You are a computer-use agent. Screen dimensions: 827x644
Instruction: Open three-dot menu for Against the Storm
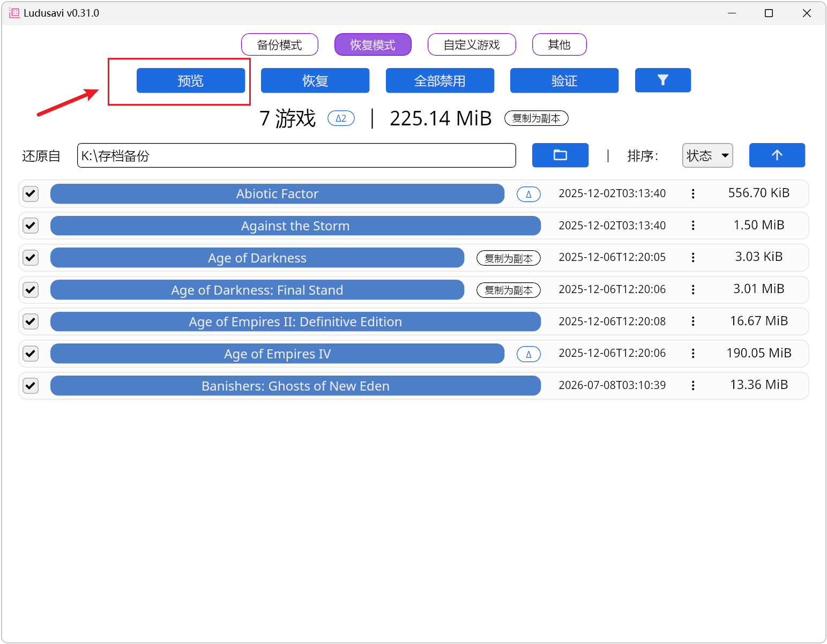[x=693, y=226]
